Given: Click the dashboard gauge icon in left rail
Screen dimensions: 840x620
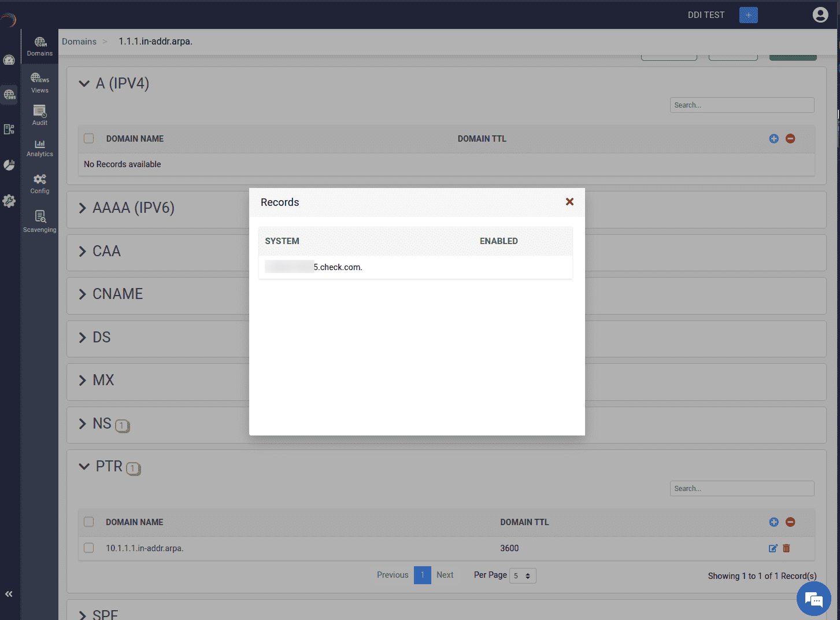Looking at the screenshot, I should (9, 60).
